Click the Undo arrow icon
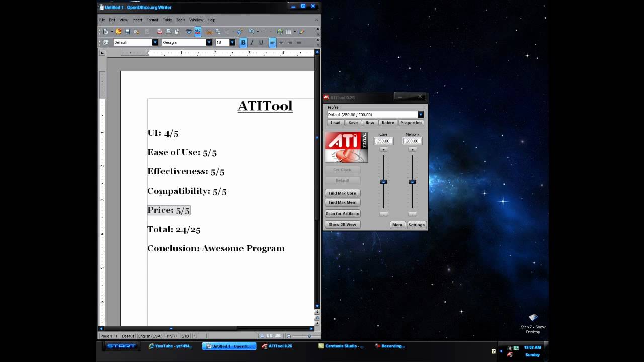Screen dimensions: 644x362 [x=251, y=31]
